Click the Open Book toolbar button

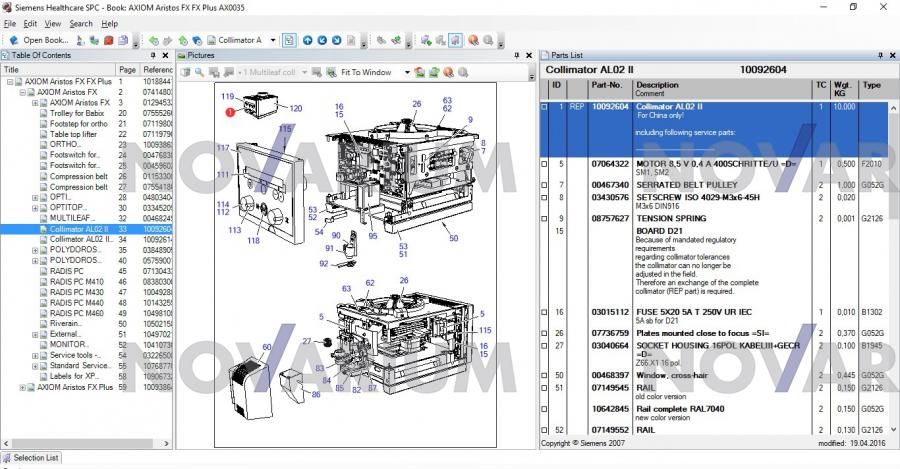point(39,40)
